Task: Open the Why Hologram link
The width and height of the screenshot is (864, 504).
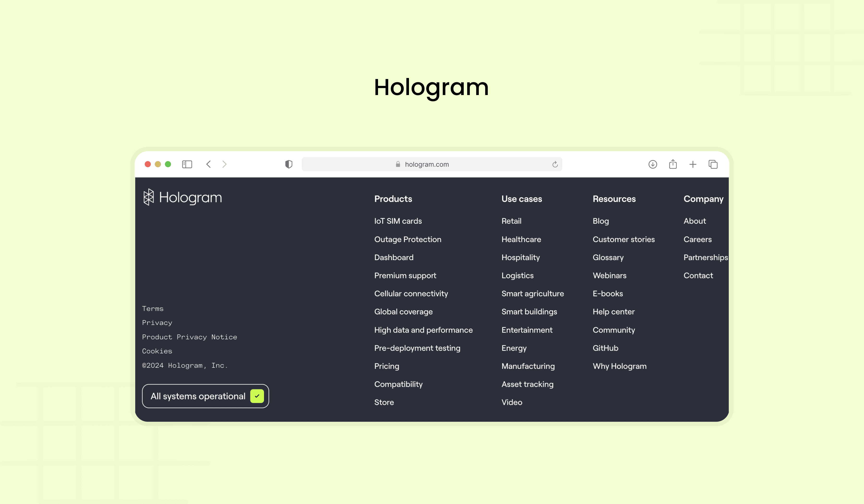Action: 619,366
